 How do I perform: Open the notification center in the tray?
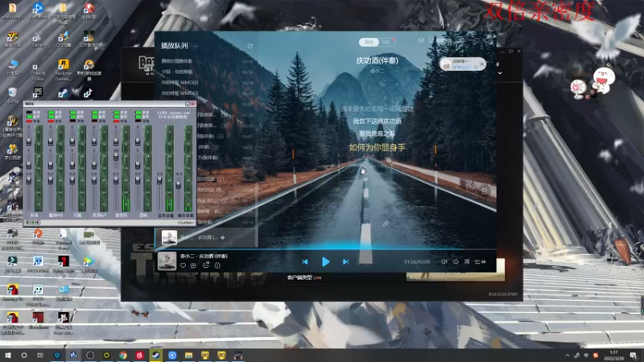pos(634,356)
